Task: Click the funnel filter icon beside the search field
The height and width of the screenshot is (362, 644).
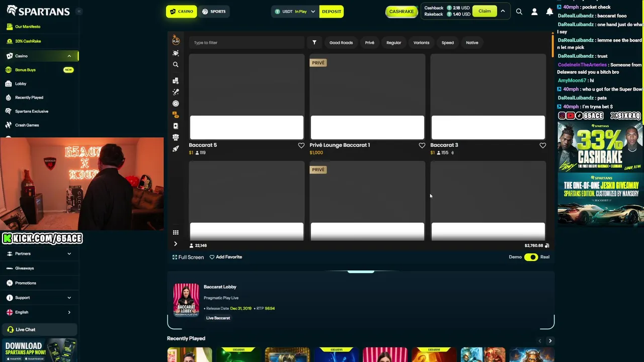Action: point(314,43)
